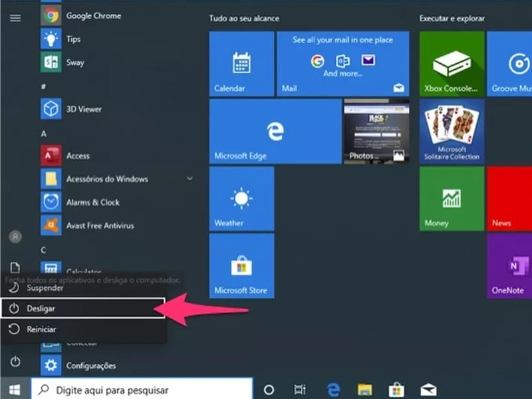Open the Weather tile
532x399 pixels.
click(241, 198)
